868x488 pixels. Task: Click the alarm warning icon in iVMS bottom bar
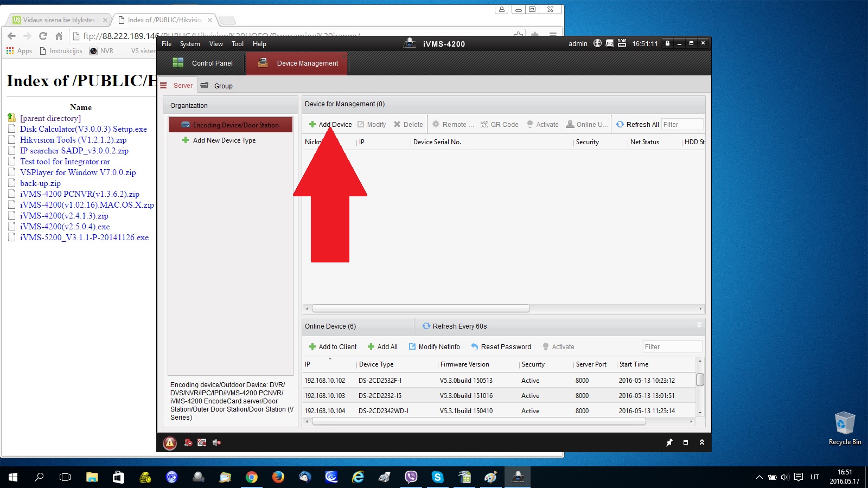click(x=170, y=443)
